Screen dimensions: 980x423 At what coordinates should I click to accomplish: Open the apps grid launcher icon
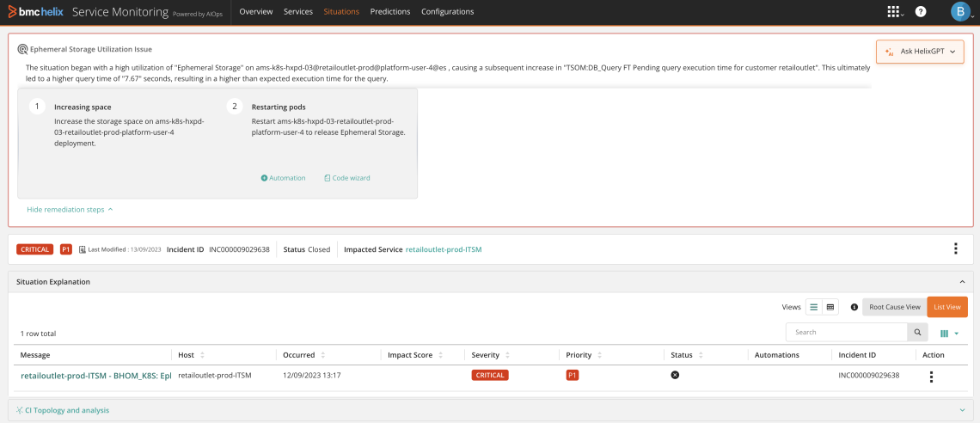tap(894, 12)
